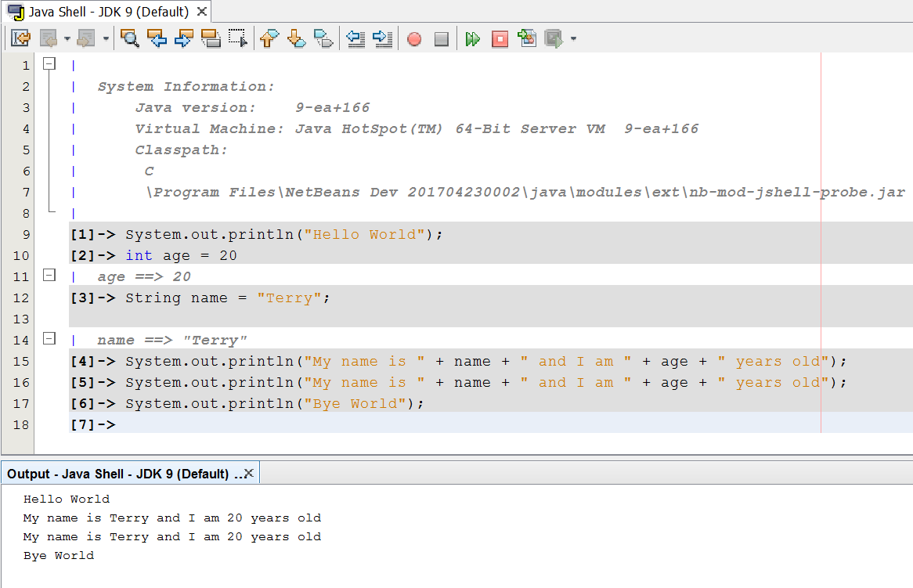
Task: Select the Output - Java Shell tab
Action: [117, 474]
